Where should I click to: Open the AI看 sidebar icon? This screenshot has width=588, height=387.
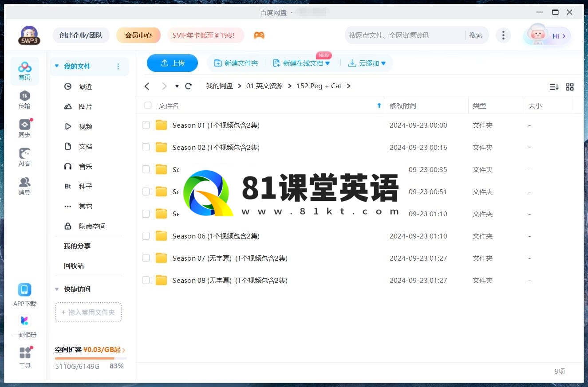pos(24,157)
